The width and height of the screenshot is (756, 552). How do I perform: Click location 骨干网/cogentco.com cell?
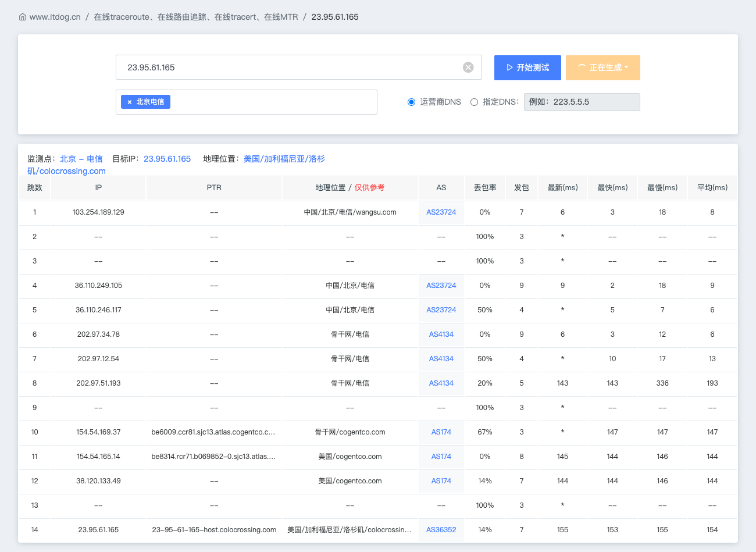pyautogui.click(x=350, y=432)
